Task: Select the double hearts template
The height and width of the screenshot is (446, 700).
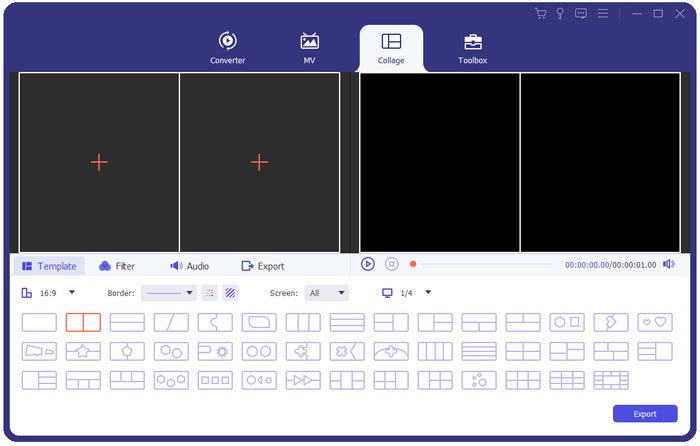Action: pyautogui.click(x=655, y=322)
